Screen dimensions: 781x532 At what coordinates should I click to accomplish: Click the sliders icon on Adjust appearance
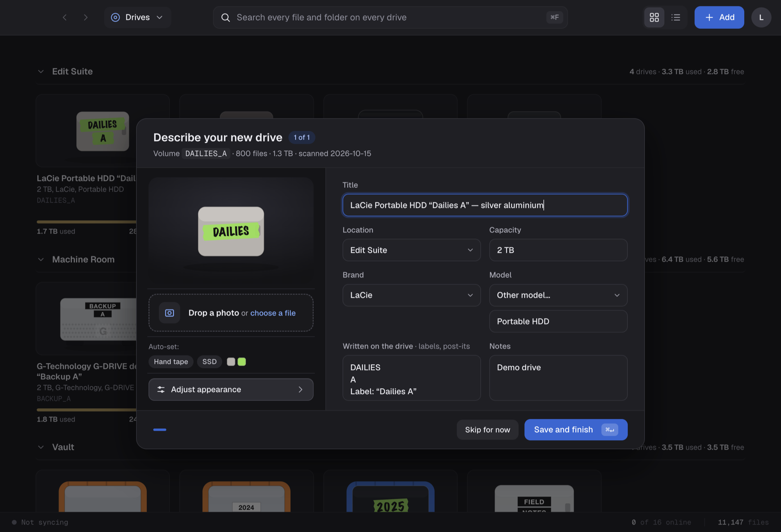[160, 389]
